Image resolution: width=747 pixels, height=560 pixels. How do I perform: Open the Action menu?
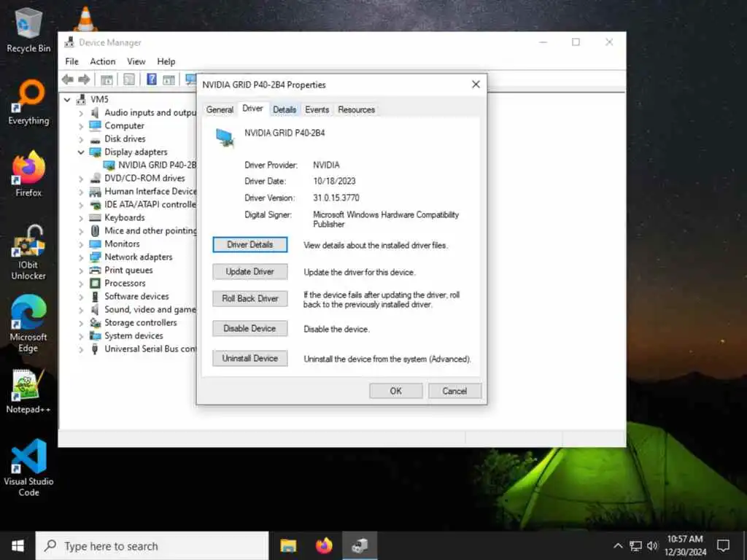click(103, 61)
